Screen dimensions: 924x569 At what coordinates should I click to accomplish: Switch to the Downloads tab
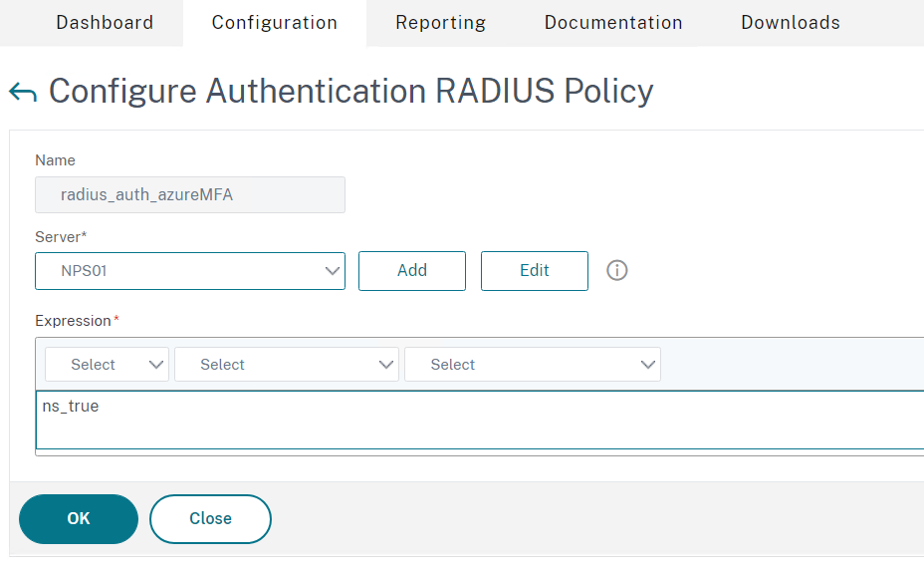tap(791, 22)
